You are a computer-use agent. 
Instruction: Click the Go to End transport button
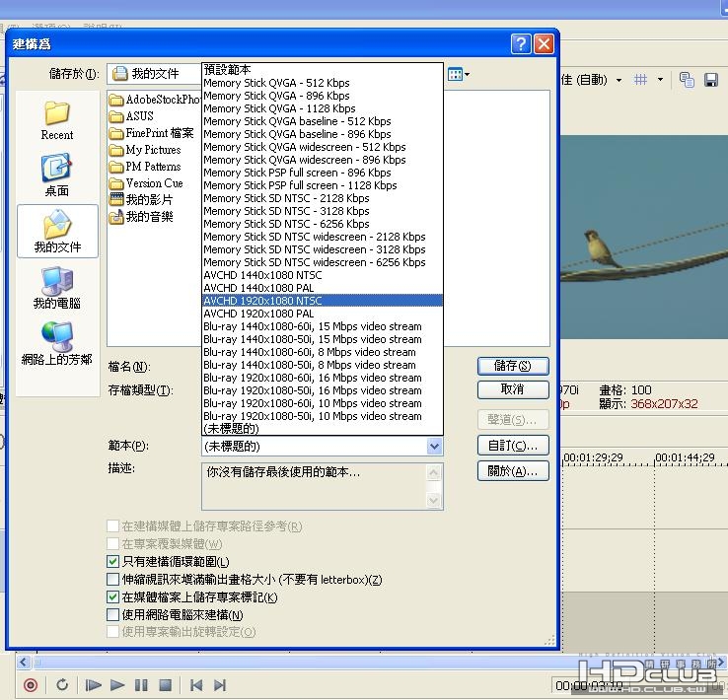pos(220,684)
